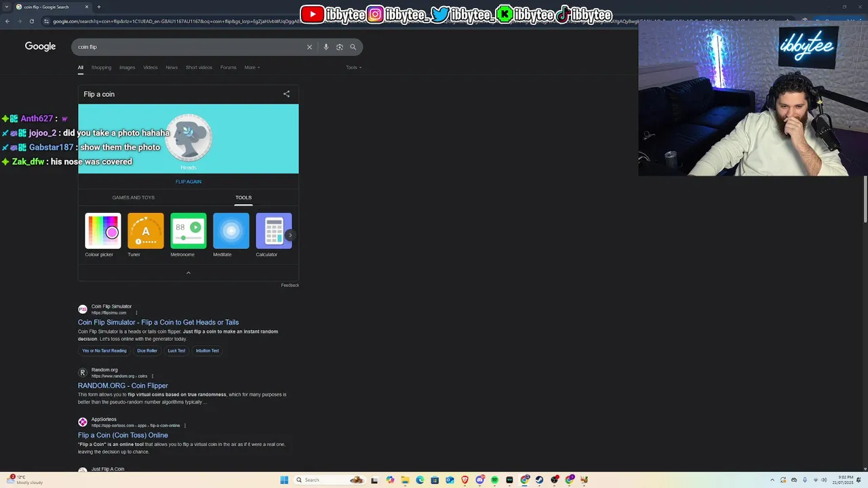Expand the search Tools dropdown
This screenshot has width=868, height=488.
point(353,67)
